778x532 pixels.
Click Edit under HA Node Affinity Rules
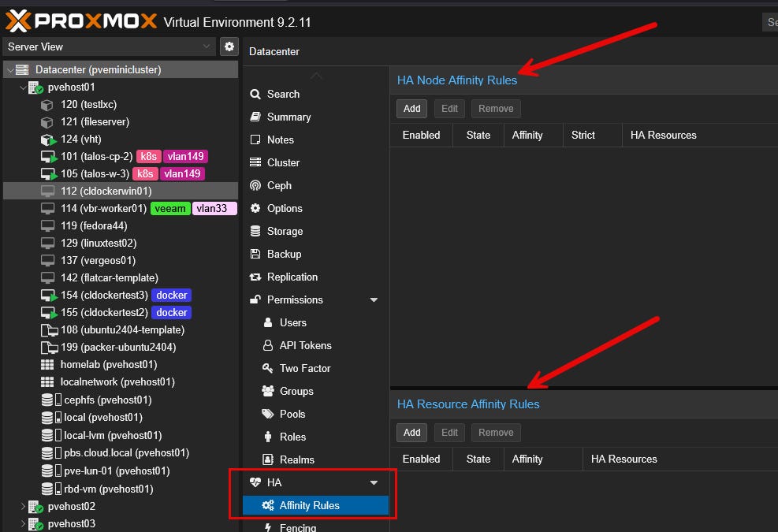coord(449,109)
